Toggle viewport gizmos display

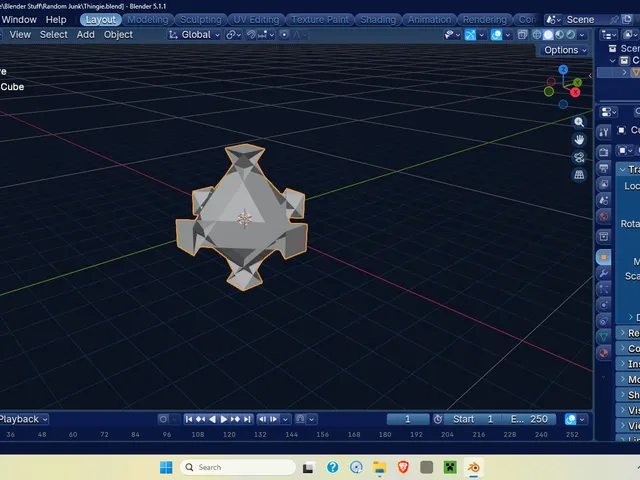tap(470, 35)
